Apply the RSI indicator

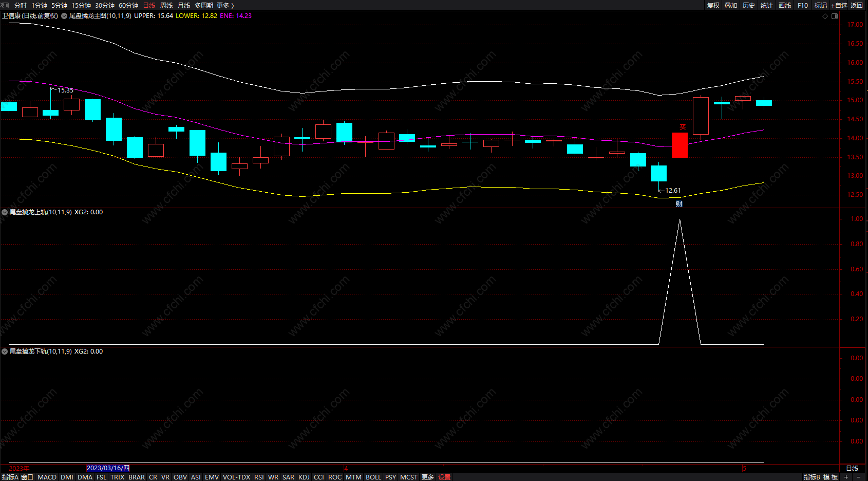(259, 477)
